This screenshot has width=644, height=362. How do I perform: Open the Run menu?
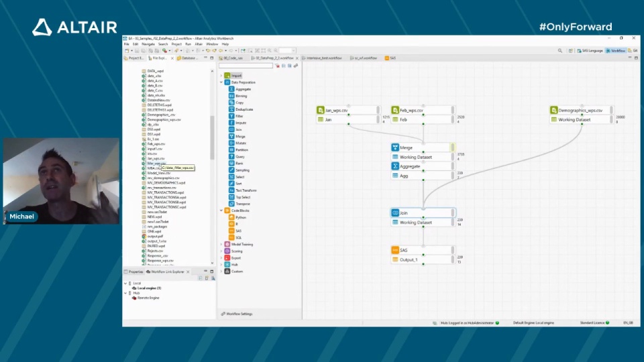click(x=188, y=44)
